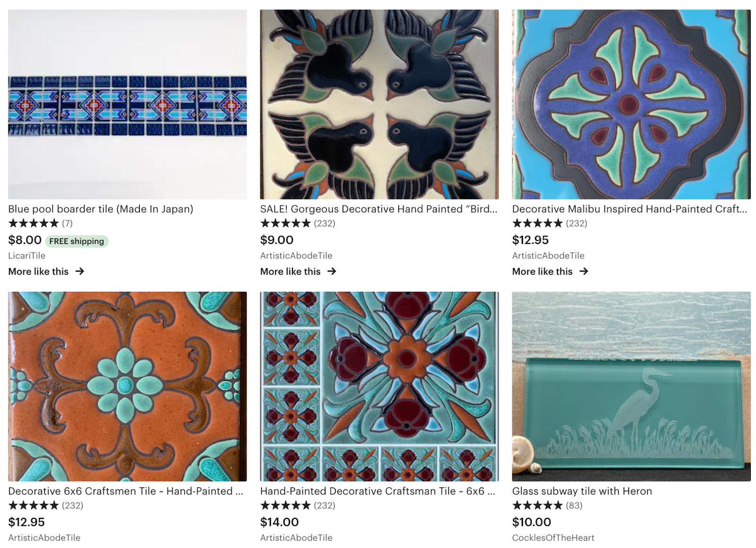This screenshot has width=756, height=548.
Task: Open the Blue pool boarder tile photo
Action: [128, 104]
